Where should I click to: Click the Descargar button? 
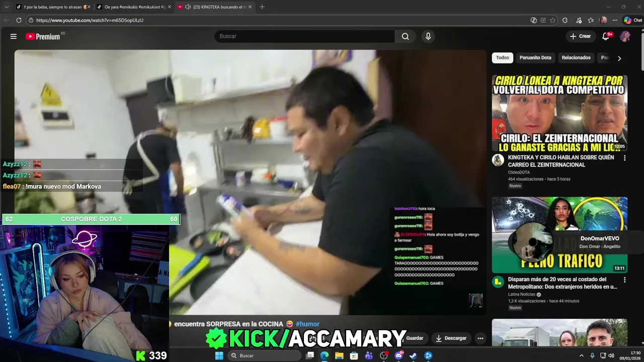[451, 338]
